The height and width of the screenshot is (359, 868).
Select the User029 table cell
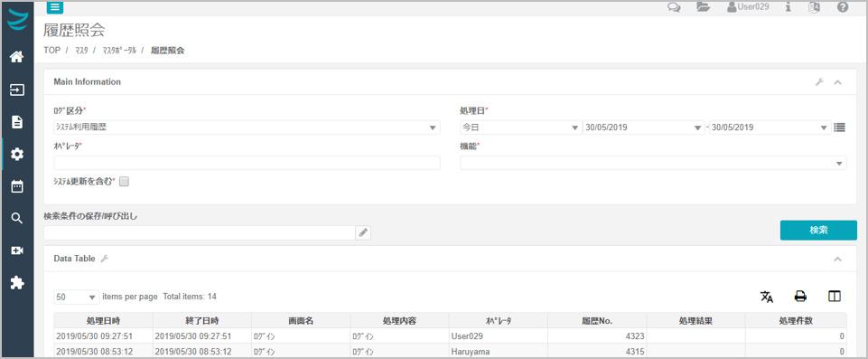coord(499,335)
